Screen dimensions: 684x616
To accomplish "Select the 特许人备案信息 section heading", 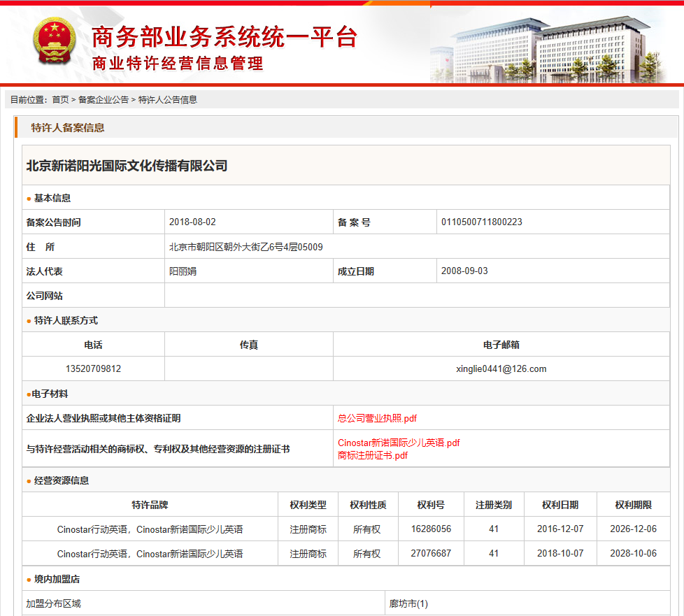I will click(x=68, y=128).
